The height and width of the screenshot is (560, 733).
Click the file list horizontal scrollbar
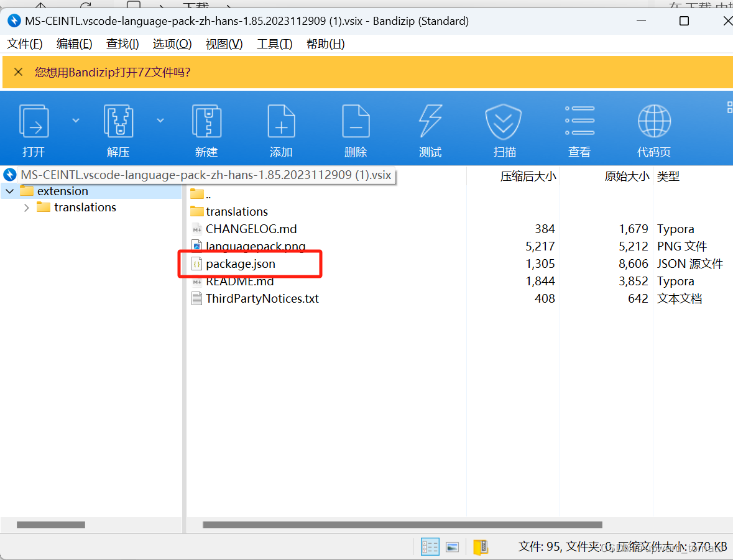[402, 525]
